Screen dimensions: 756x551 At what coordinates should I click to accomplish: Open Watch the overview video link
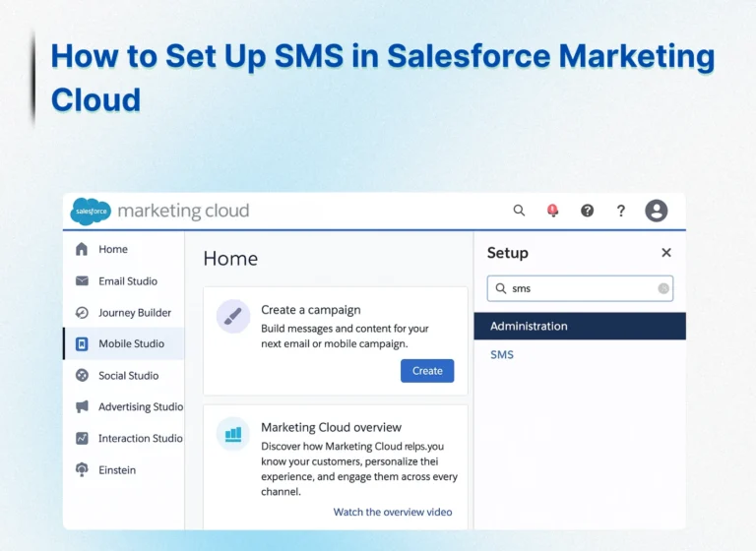pyautogui.click(x=393, y=512)
